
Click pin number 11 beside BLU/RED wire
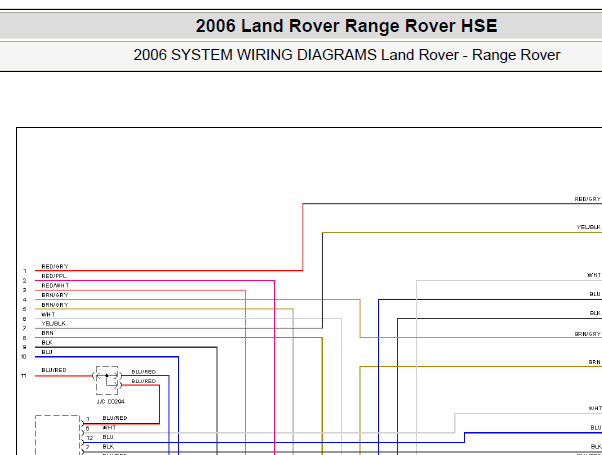click(24, 376)
